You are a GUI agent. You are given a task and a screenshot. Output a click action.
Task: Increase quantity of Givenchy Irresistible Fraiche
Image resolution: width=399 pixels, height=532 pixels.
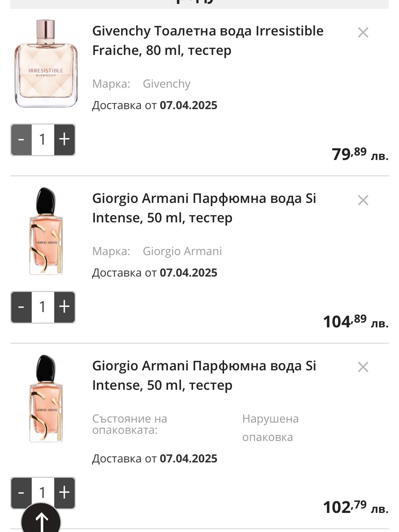pos(64,140)
